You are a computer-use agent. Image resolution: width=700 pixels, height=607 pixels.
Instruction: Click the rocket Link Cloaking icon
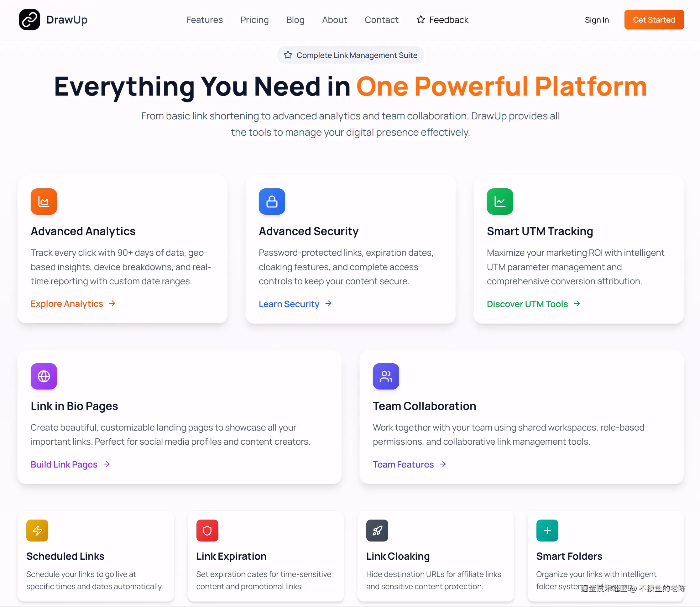click(x=377, y=531)
